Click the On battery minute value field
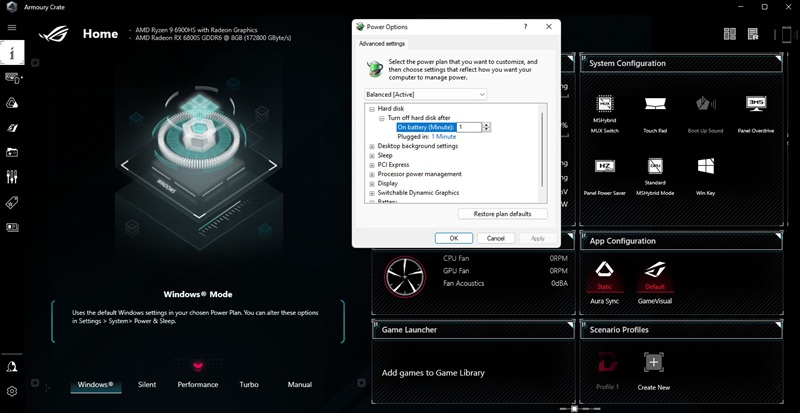Screen dimensions: 800x413 coord(469,127)
